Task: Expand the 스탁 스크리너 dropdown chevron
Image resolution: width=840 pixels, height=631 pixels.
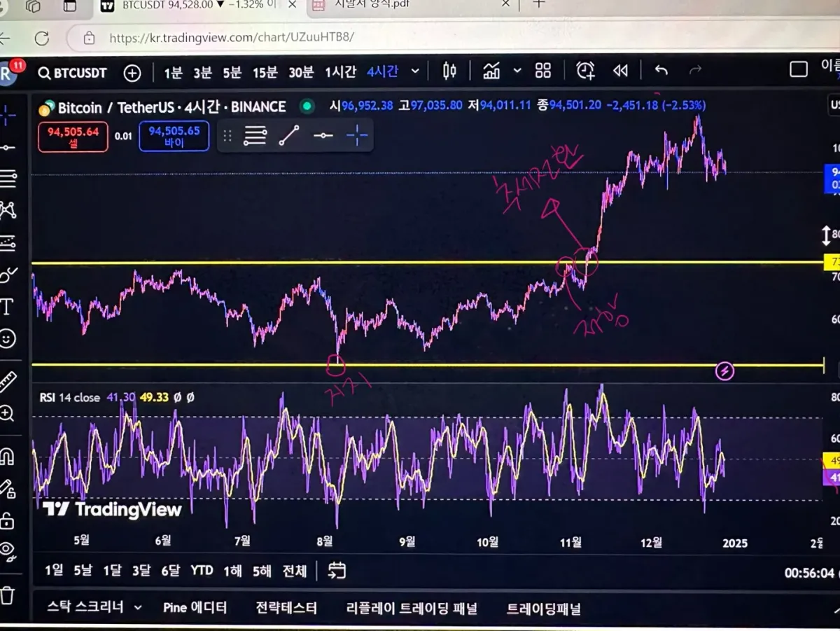Action: (138, 607)
